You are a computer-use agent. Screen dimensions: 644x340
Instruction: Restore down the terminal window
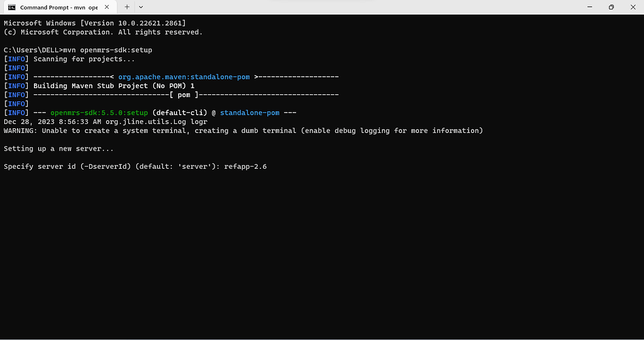(x=611, y=7)
